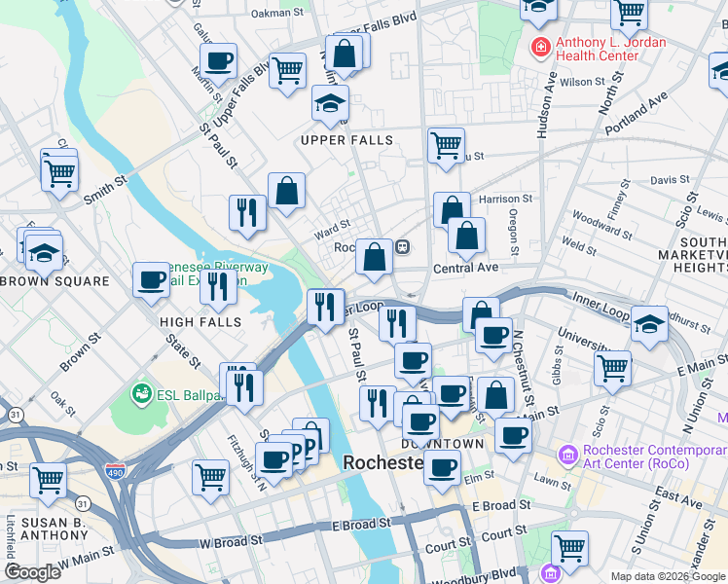Select the coffee marker left of Elm St

click(x=442, y=469)
